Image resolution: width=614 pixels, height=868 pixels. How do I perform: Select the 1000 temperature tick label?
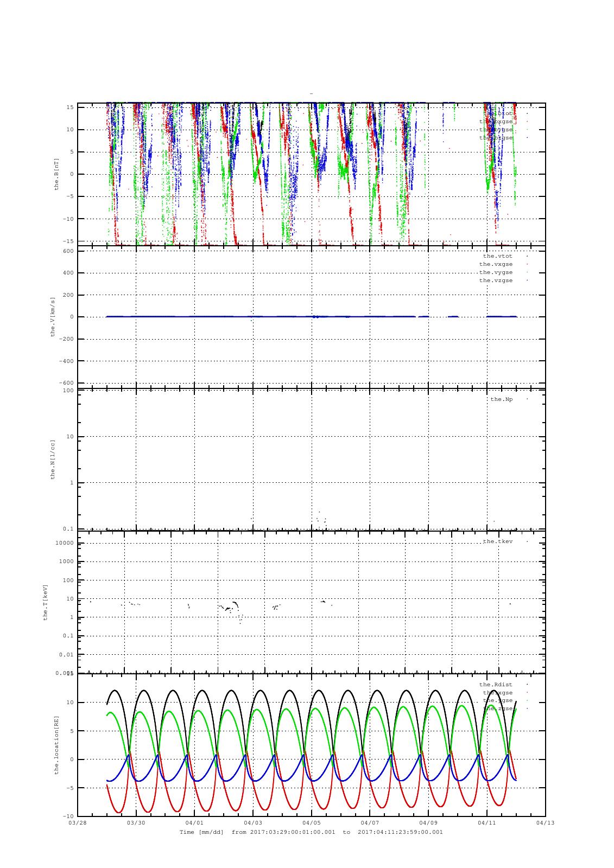coord(66,561)
